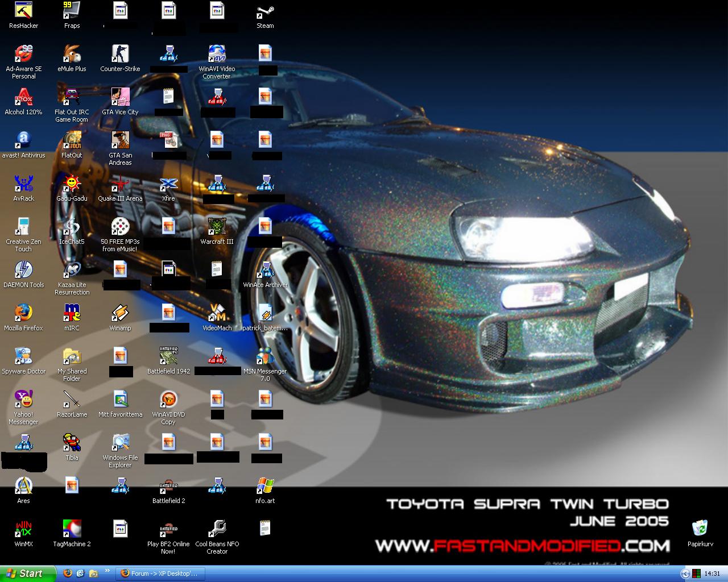Launch GTA Vice City shortcut

120,102
